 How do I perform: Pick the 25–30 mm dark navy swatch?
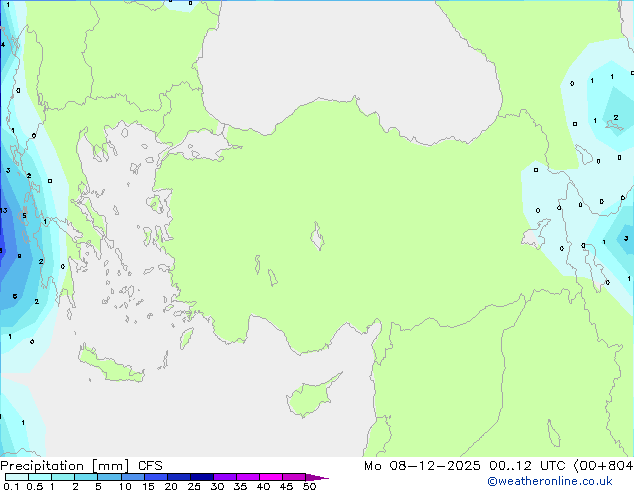tap(202, 477)
